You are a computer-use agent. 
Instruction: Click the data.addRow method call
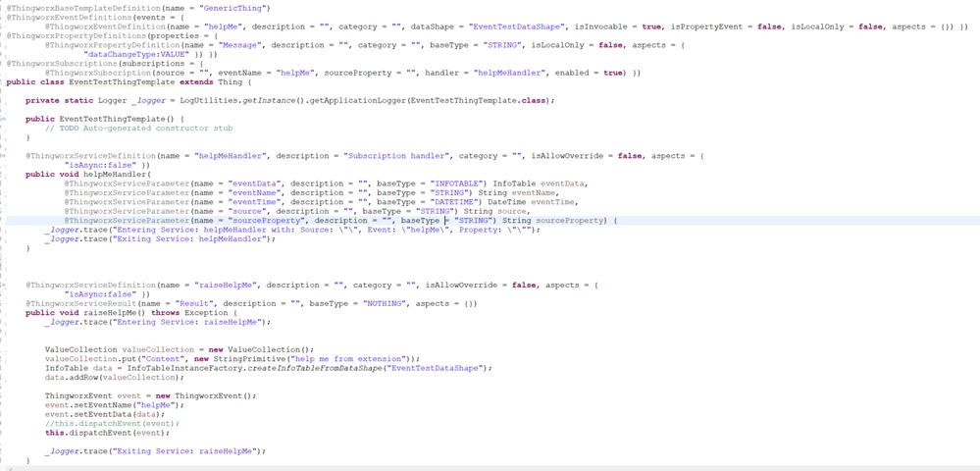click(x=72, y=377)
